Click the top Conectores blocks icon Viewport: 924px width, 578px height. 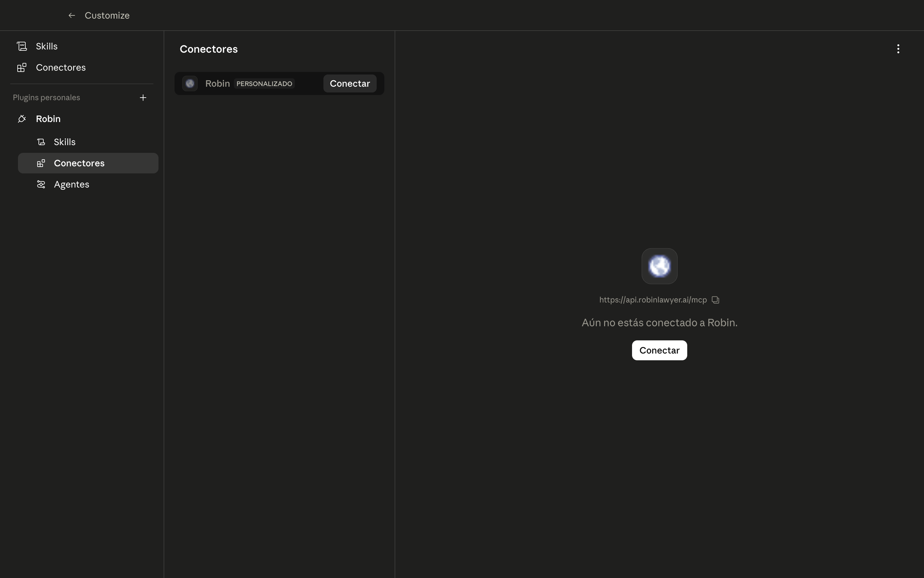point(22,68)
